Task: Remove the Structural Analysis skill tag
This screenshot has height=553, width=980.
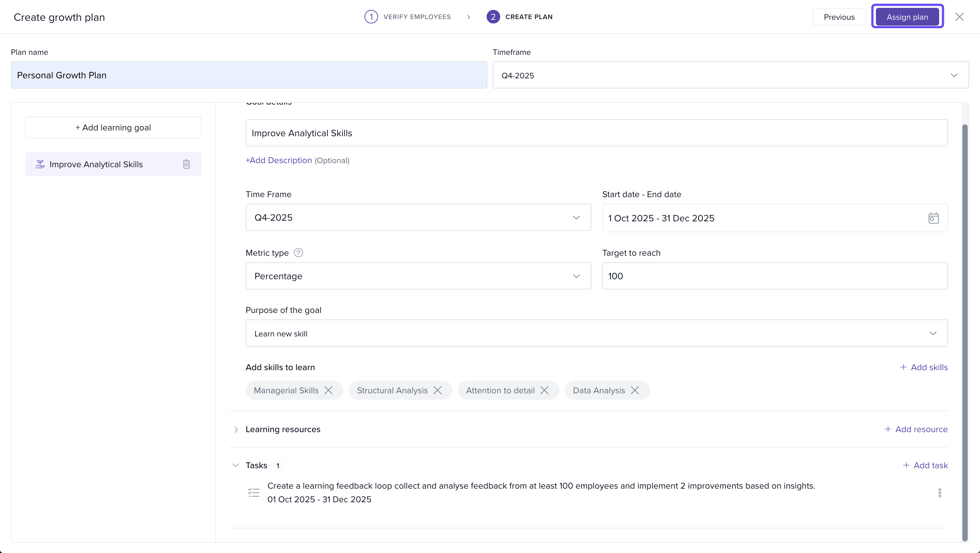Action: pos(438,390)
